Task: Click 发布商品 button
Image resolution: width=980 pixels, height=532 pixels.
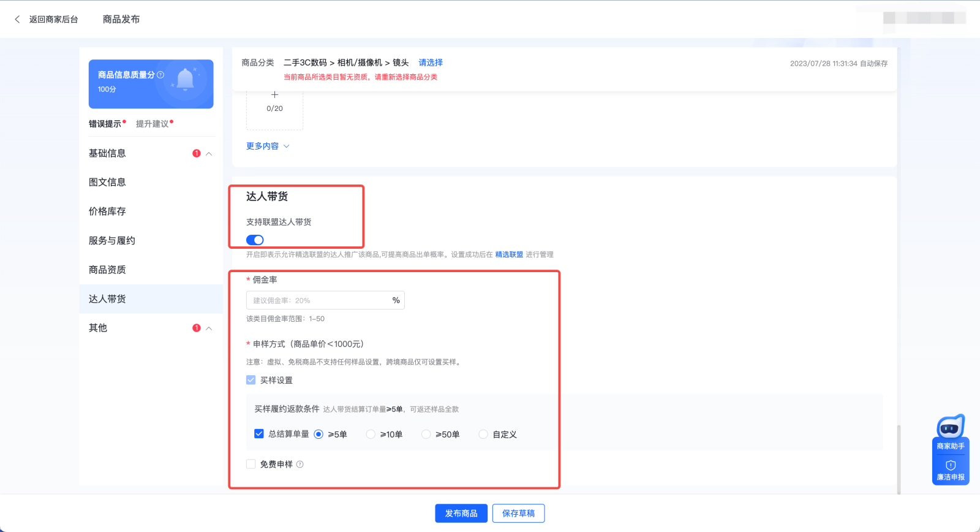Action: [x=461, y=514]
